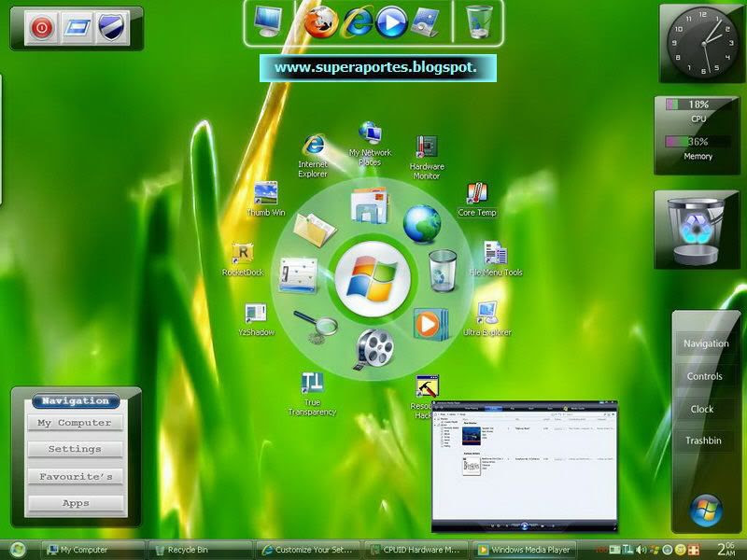The height and width of the screenshot is (560, 747).
Task: Open the folder icon in circle dock
Action: [x=314, y=230]
